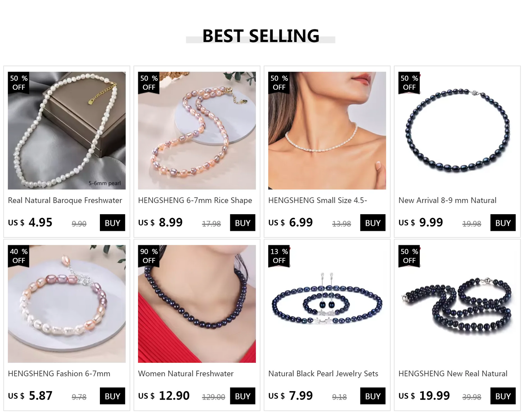Viewport: 523px width, 420px height.
Task: Click BUY for the HENGSHENG New Real Natural necklace
Action: (x=503, y=396)
